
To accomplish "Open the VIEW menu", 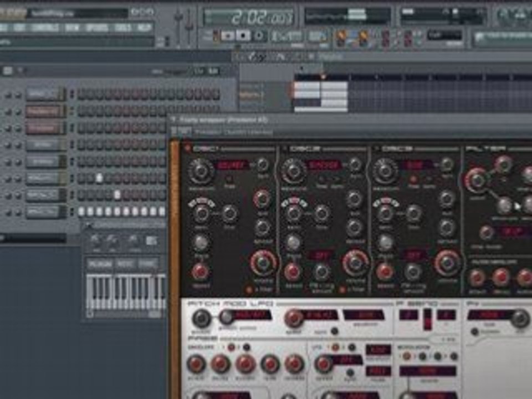I will [72, 28].
